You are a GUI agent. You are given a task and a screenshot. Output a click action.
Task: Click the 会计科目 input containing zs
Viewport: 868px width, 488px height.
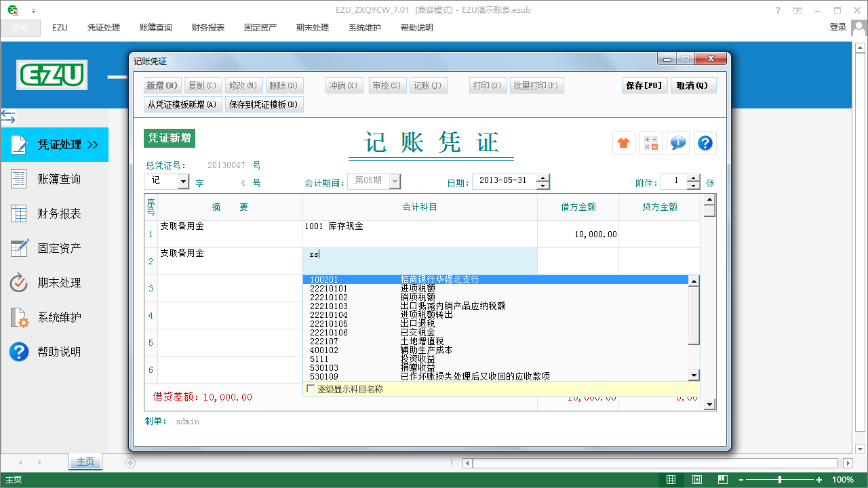[x=420, y=261]
